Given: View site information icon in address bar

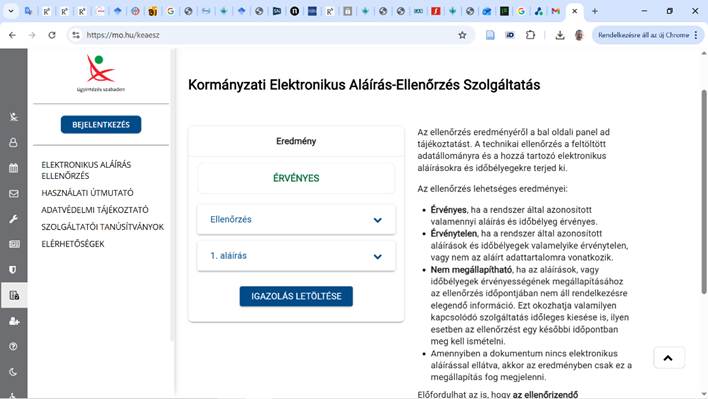Looking at the screenshot, I should coord(76,35).
